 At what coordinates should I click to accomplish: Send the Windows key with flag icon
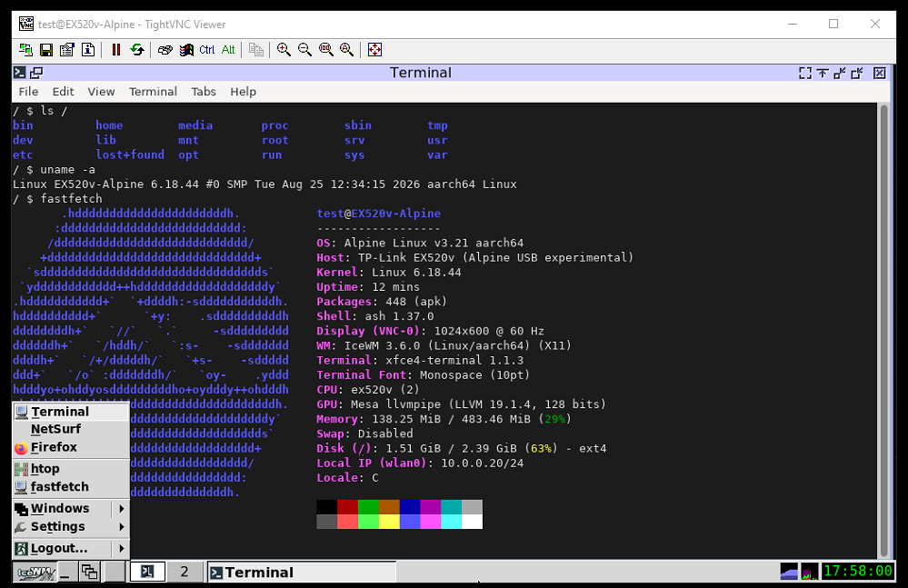[186, 50]
